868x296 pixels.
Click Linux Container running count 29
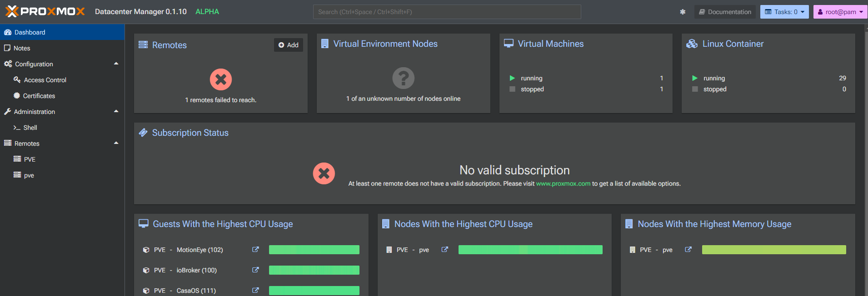[843, 78]
